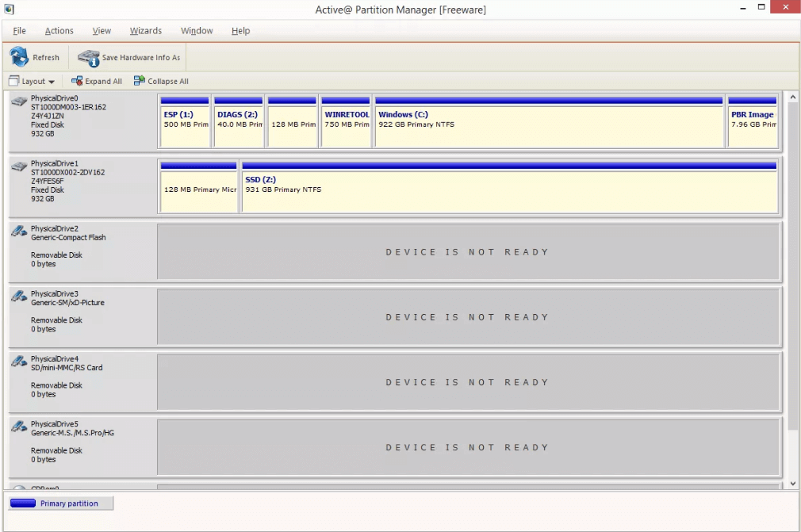The image size is (801, 532).
Task: Click the Generic-SM/xD-Picture label
Action: [x=67, y=303]
